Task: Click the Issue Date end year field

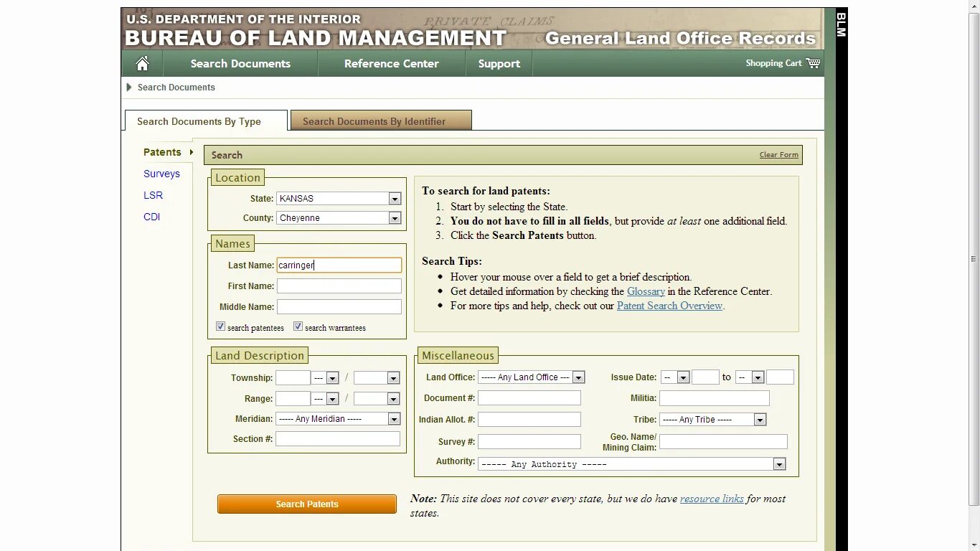Action: (780, 377)
